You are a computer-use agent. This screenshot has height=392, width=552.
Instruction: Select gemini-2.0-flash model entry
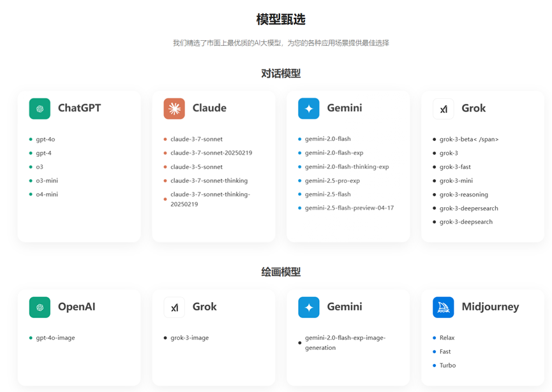328,139
